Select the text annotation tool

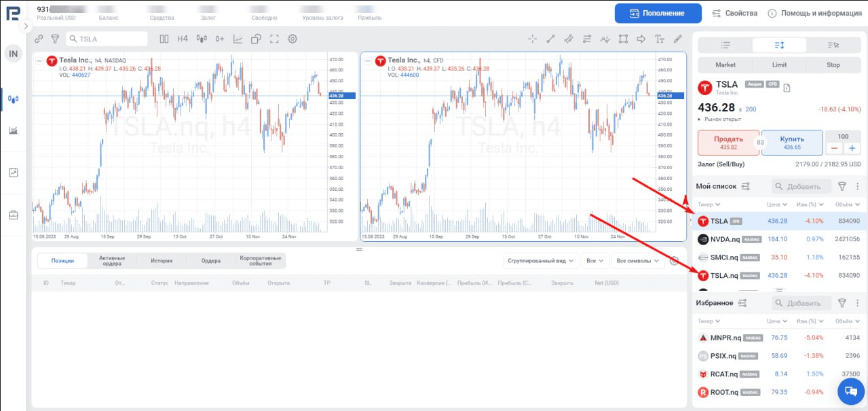(660, 39)
